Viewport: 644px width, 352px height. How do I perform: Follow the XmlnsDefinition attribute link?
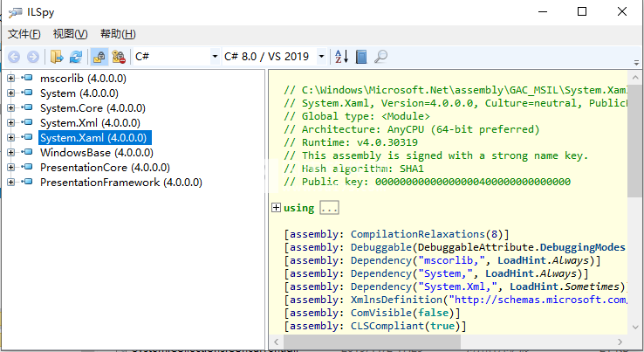tap(396, 300)
